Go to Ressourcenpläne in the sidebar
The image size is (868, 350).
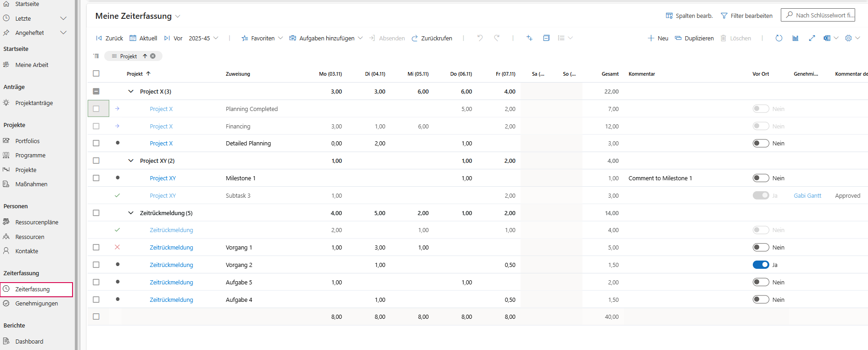click(x=37, y=222)
